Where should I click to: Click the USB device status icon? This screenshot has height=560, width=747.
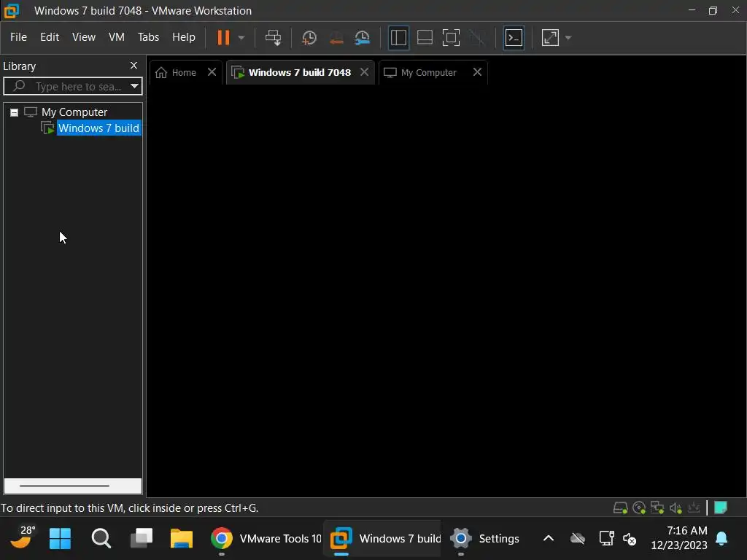(x=694, y=508)
